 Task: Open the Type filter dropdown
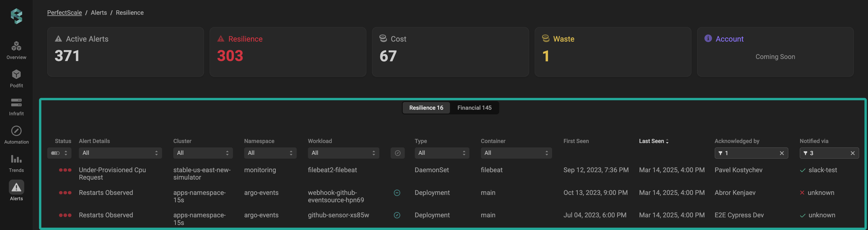point(442,153)
